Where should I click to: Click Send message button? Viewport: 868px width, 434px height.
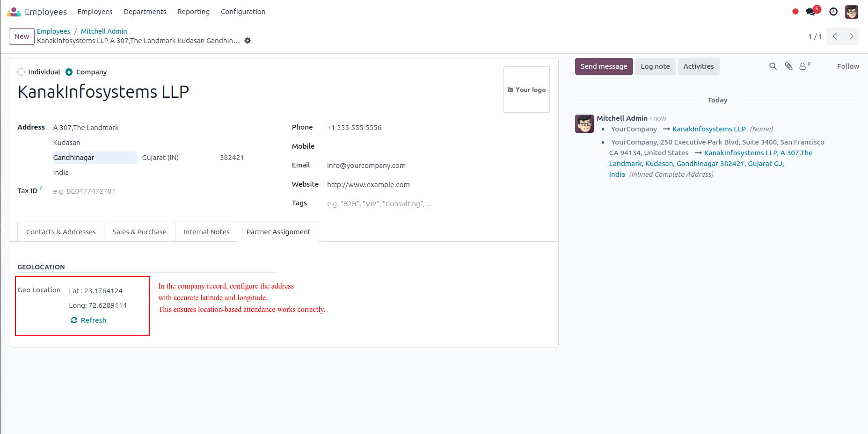tap(604, 66)
